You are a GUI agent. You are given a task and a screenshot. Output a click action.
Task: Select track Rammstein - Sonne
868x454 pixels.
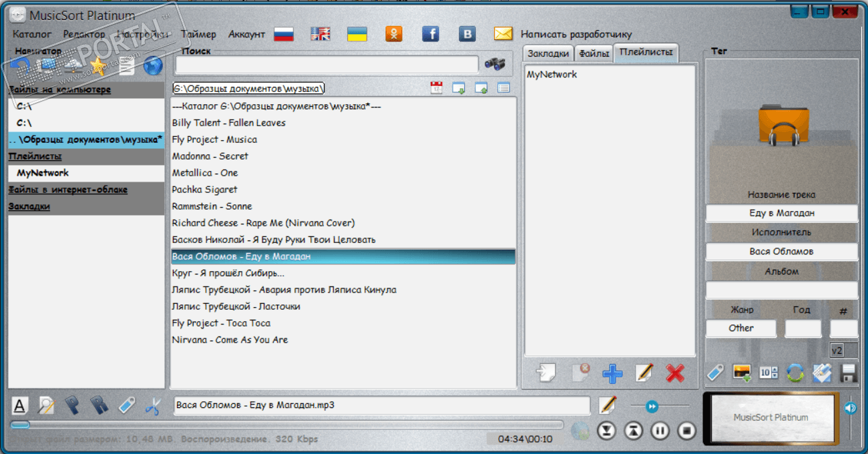(343, 206)
